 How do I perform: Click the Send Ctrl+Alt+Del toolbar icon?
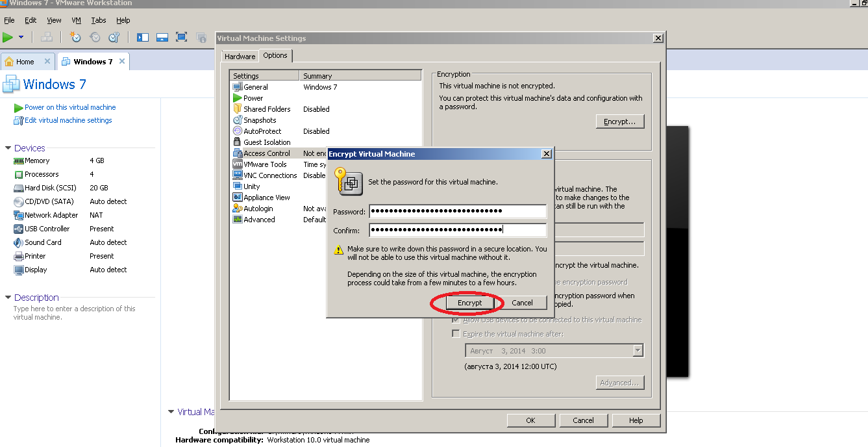tap(201, 38)
